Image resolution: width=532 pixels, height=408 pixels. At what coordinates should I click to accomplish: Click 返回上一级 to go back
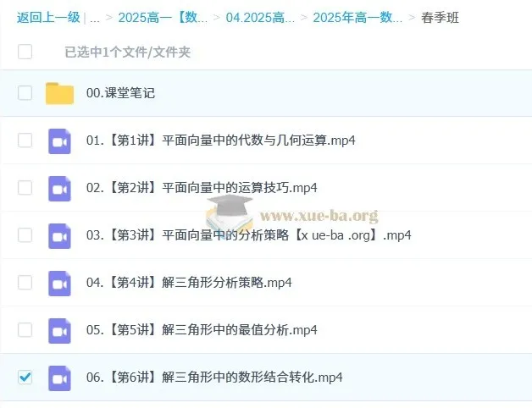pos(48,18)
